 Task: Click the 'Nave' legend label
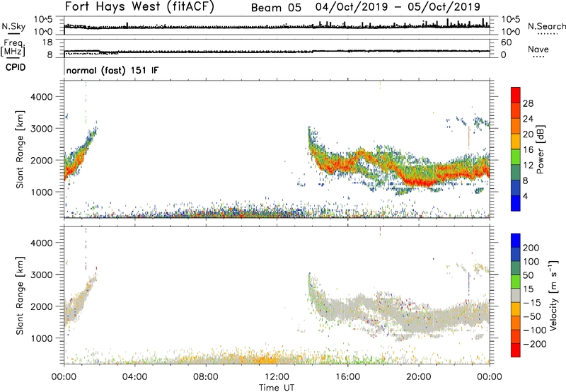click(x=538, y=49)
